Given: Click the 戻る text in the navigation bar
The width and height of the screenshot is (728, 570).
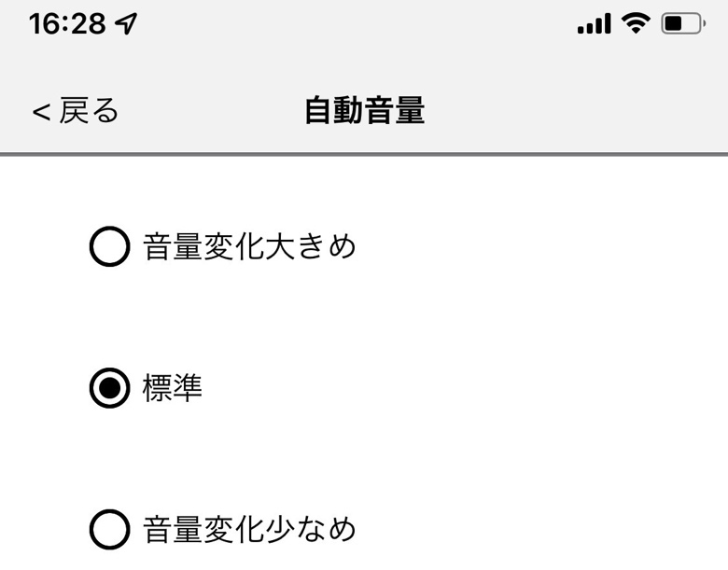Looking at the screenshot, I should click(x=90, y=112).
